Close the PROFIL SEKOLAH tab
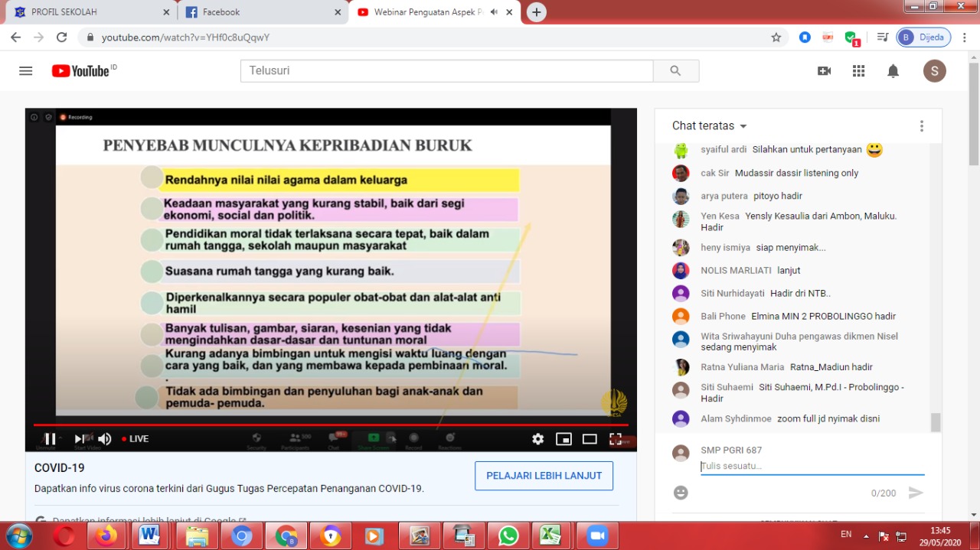 (x=166, y=12)
